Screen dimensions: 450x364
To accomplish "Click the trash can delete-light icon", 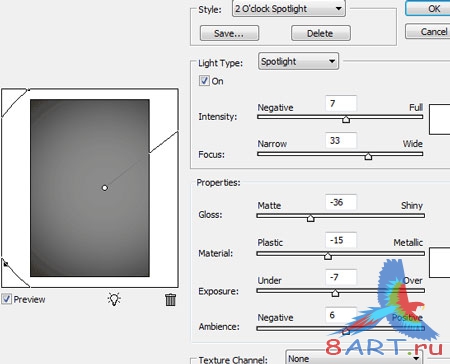I will tap(170, 299).
